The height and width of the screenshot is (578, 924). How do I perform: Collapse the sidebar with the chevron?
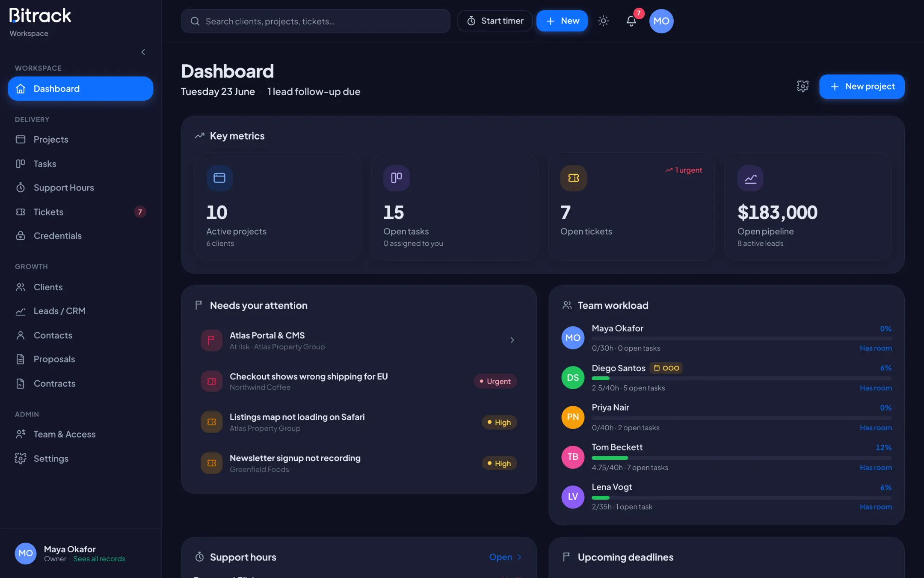coord(143,52)
